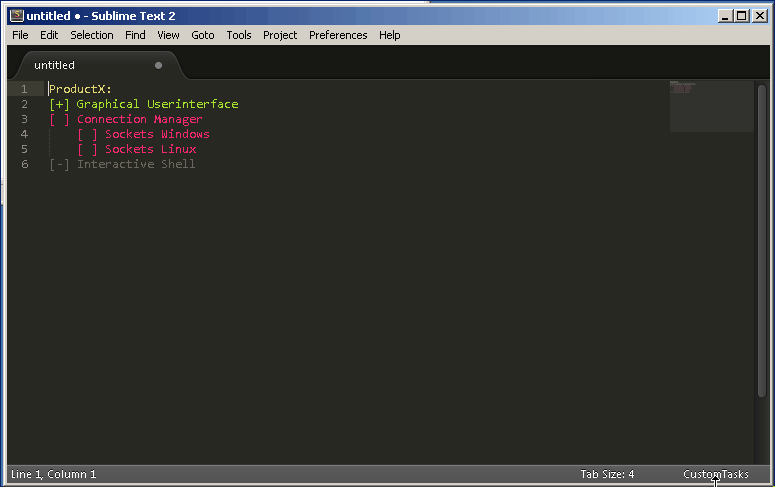Open the Preferences menu

tap(338, 35)
